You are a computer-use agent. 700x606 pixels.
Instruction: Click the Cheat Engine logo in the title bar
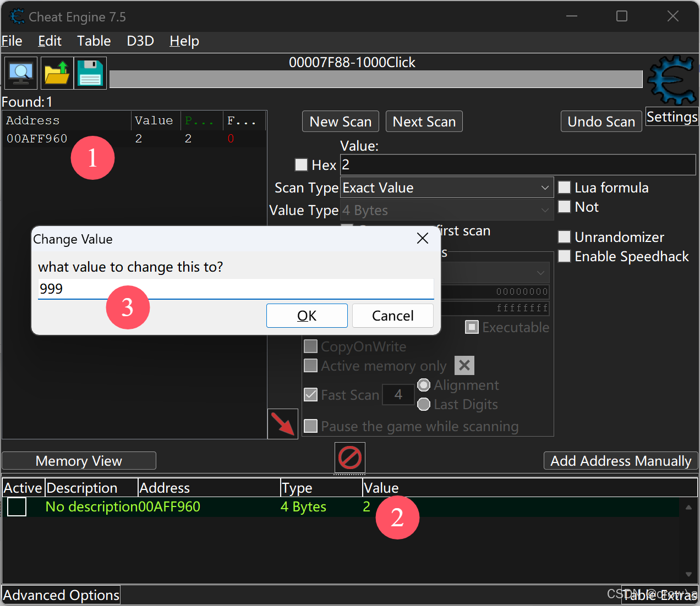tap(17, 16)
